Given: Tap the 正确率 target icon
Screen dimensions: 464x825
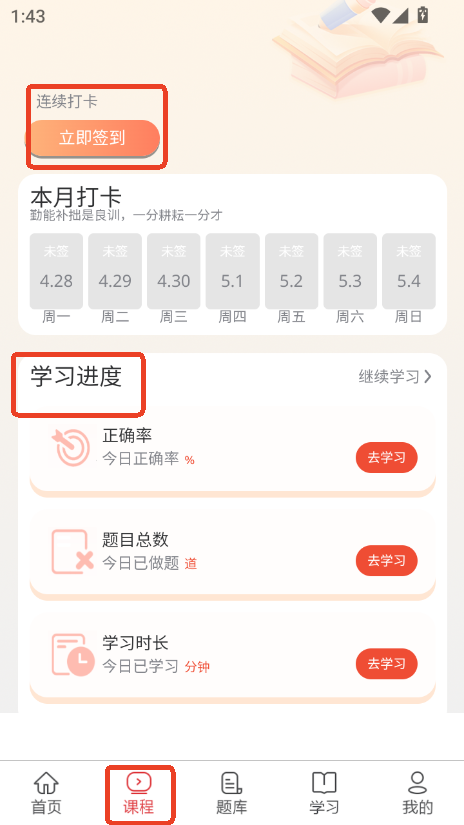Looking at the screenshot, I should [x=71, y=448].
